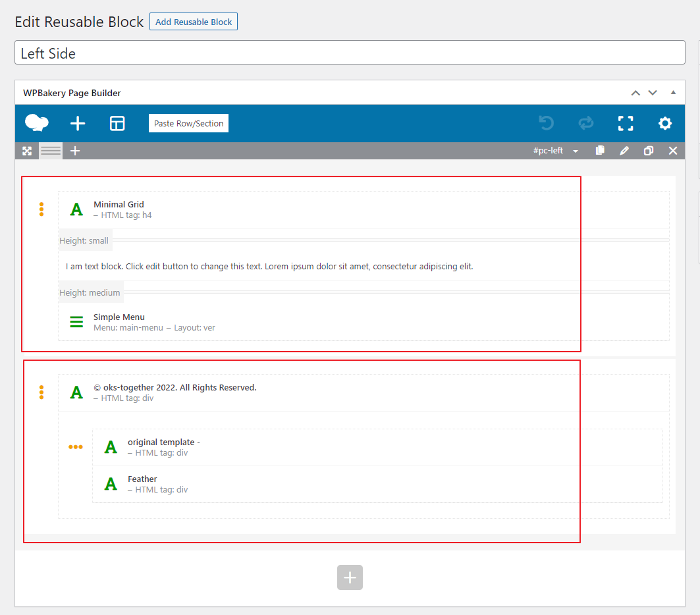Select the original template - element
Image resolution: width=700 pixels, height=615 pixels.
(x=377, y=447)
